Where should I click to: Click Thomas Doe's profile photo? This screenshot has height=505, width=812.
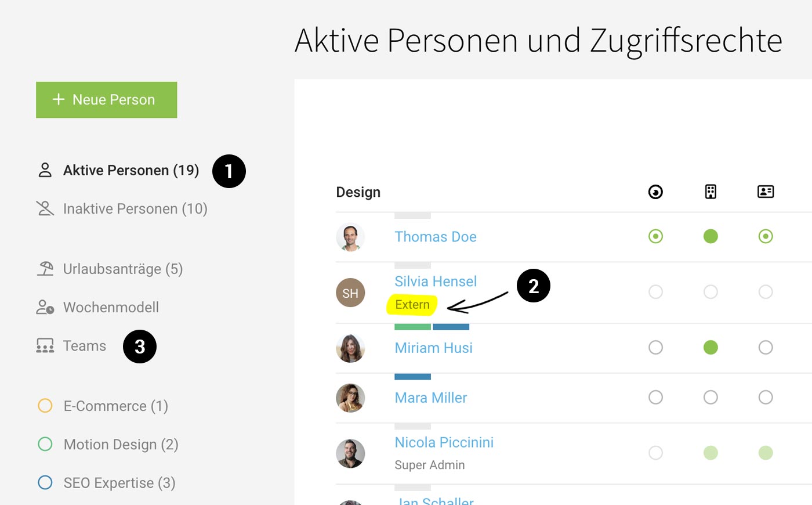tap(350, 237)
